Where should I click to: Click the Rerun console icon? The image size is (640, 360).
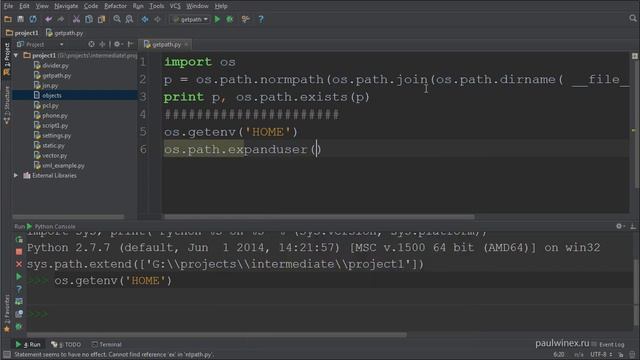19,240
